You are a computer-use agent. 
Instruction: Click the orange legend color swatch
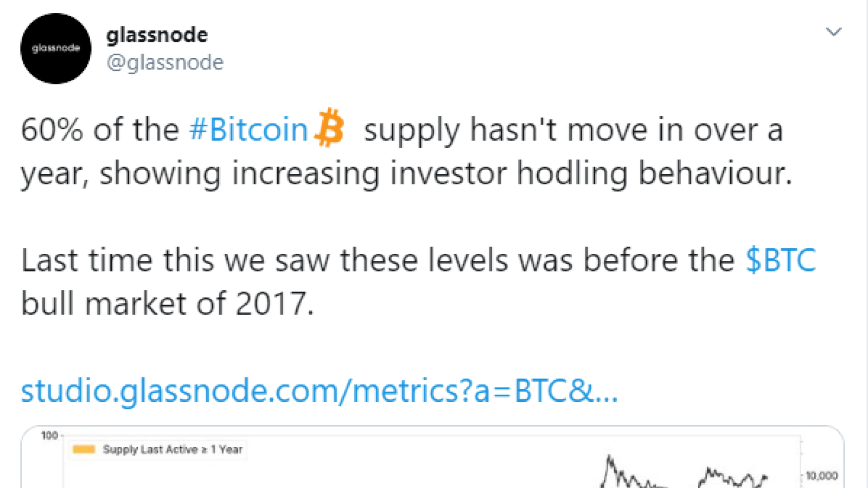(84, 449)
